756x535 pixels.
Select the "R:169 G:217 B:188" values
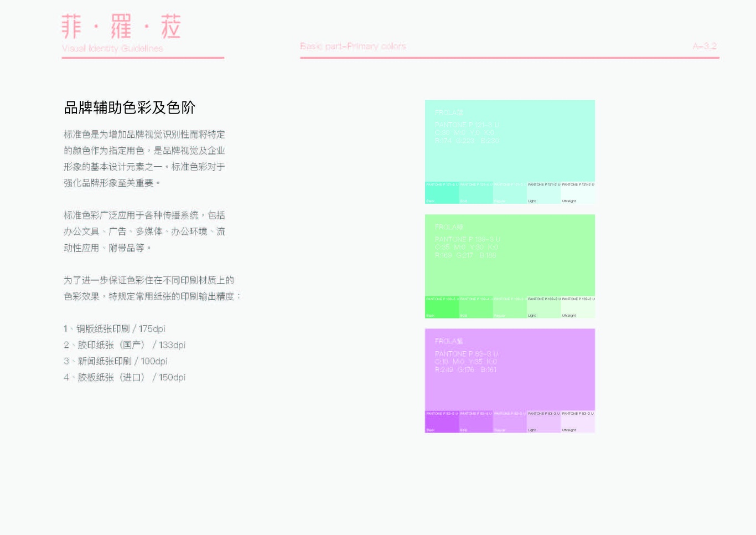pyautogui.click(x=465, y=255)
